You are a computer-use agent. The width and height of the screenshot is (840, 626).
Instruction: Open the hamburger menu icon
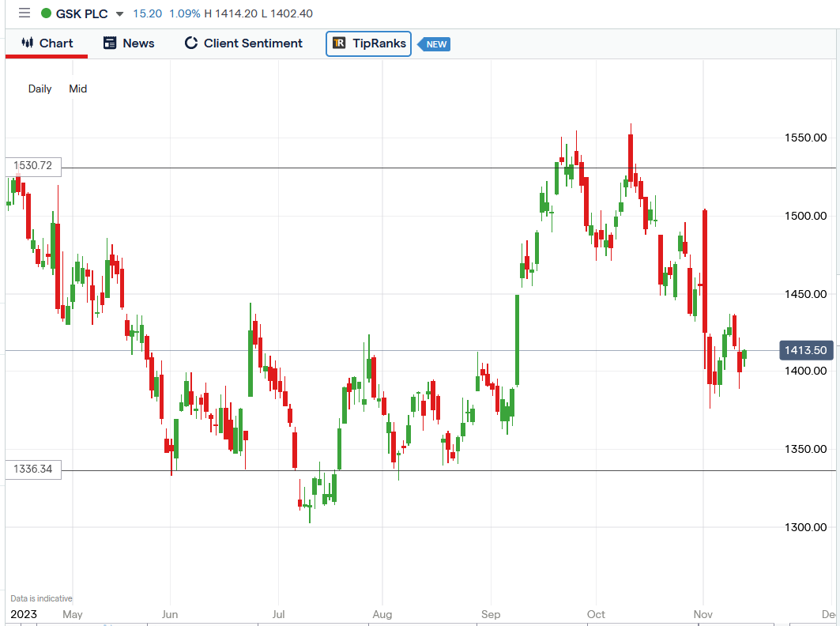click(24, 13)
